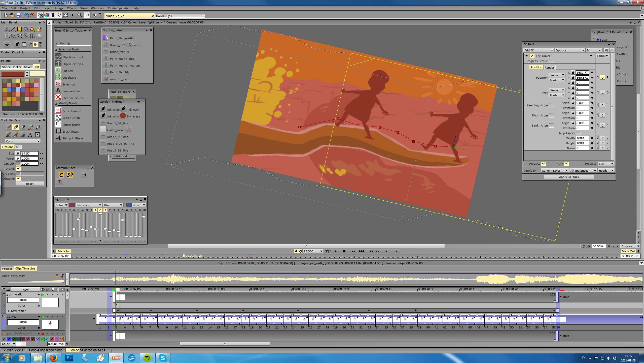Switch to the Render tab in KeyFramer
Screen dimensions: 644x363
[x=549, y=67]
